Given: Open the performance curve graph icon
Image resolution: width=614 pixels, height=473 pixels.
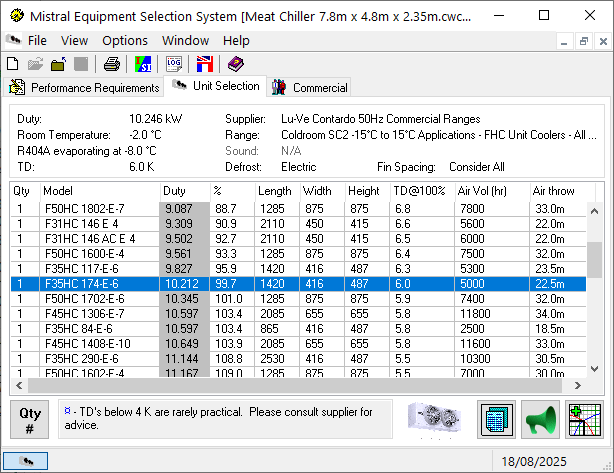Looking at the screenshot, I should 585,419.
